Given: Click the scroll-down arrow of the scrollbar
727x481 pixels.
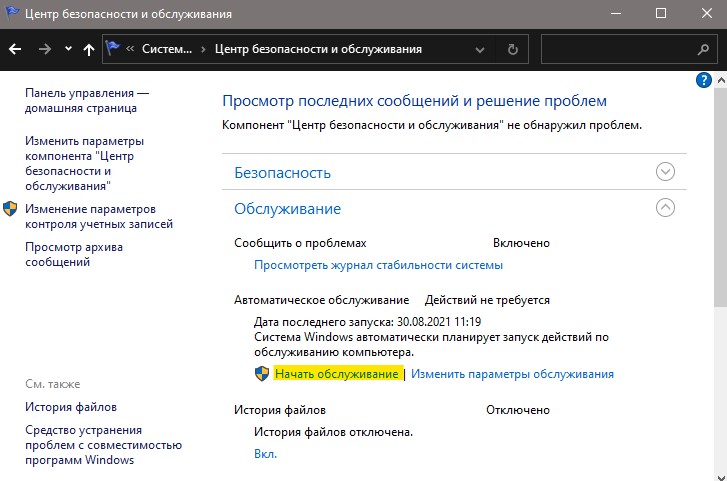Looking at the screenshot, I should [721, 477].
